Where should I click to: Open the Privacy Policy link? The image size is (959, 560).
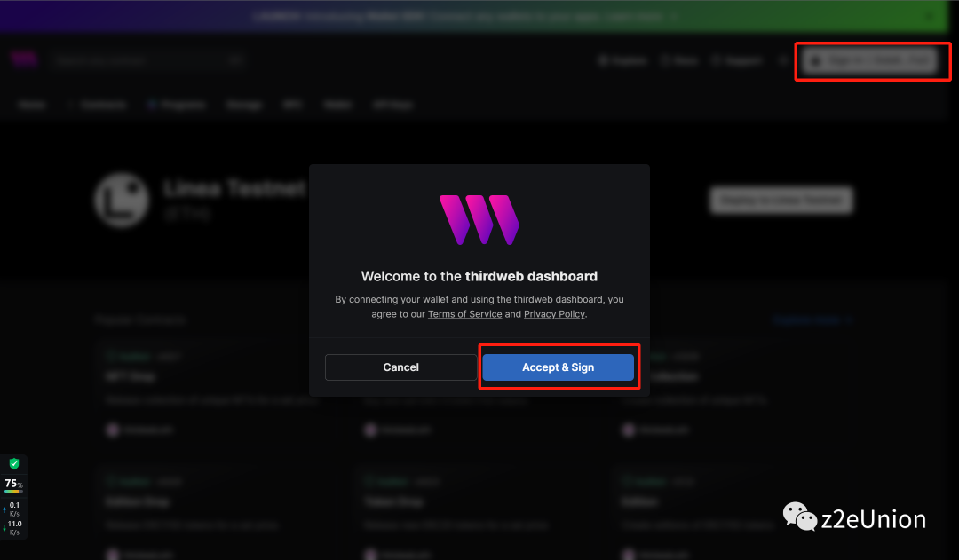coord(553,314)
